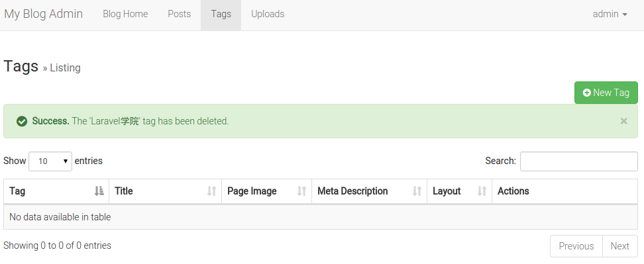
Task: Sort table by Tag column icon
Action: [x=99, y=191]
